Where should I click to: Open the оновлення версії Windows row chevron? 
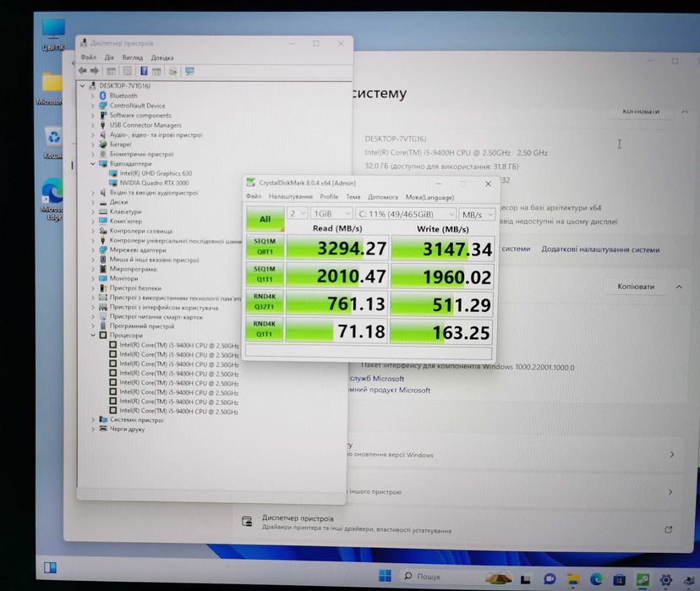672,454
